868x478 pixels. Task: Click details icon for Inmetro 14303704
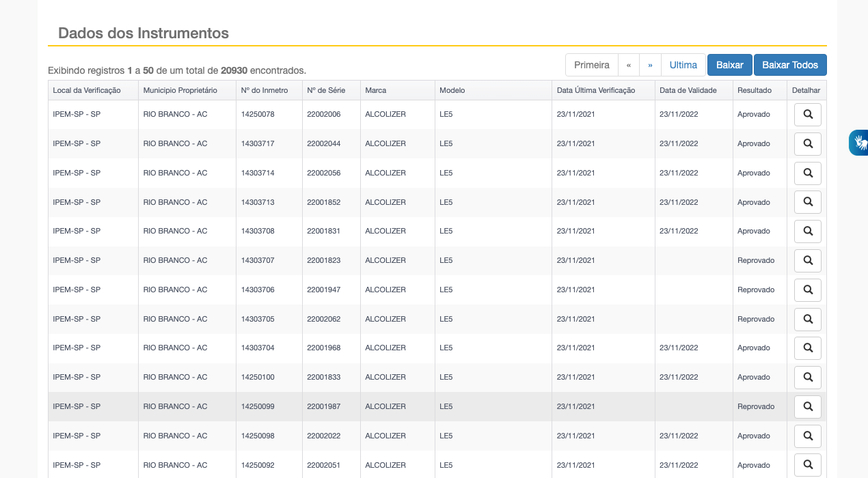(x=807, y=348)
